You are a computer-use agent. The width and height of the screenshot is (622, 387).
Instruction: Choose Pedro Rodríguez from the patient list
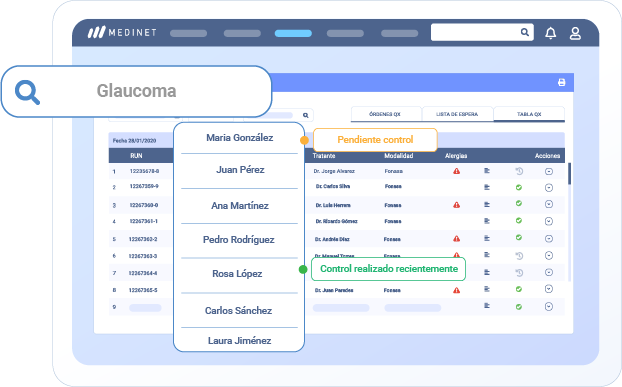[x=239, y=240]
